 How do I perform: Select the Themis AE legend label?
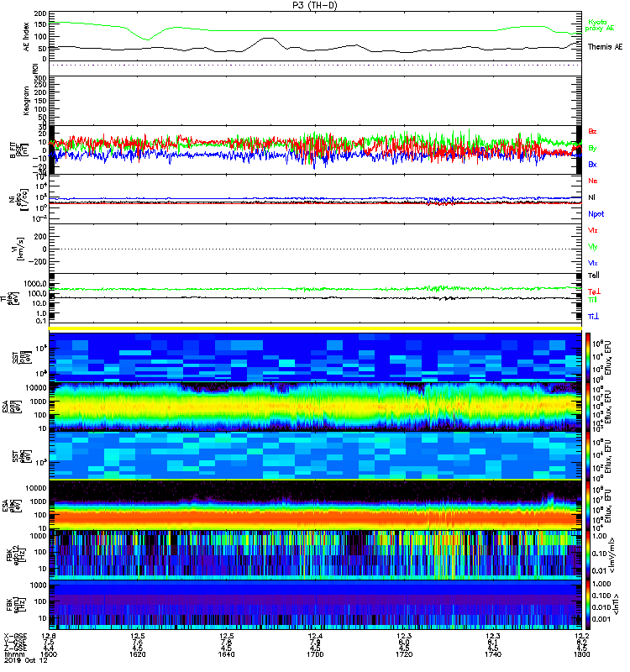tap(605, 47)
